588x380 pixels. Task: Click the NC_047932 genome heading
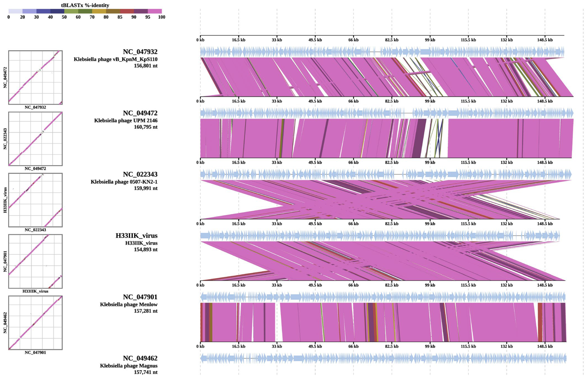pos(140,52)
